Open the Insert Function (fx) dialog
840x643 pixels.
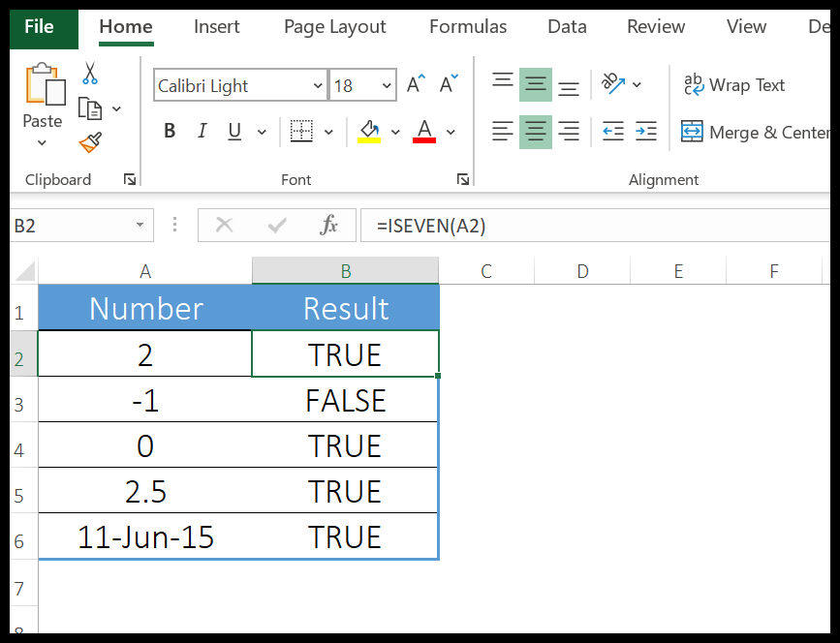point(328,225)
